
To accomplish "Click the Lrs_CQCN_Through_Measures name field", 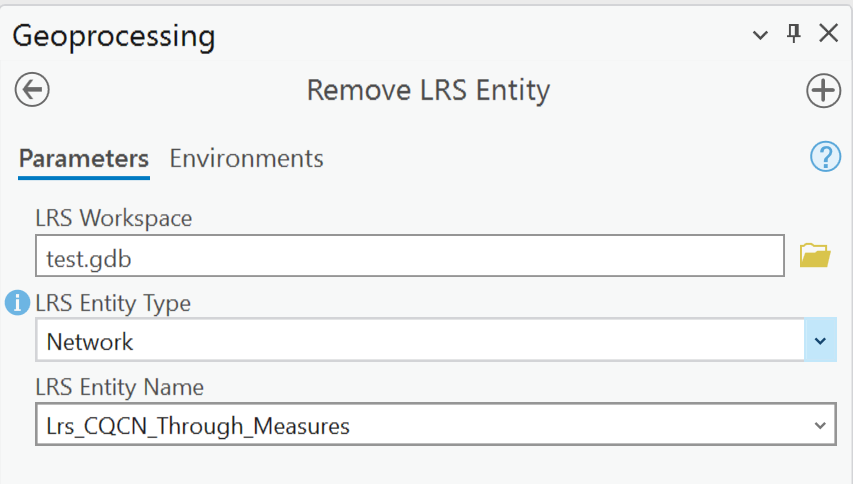I will (x=420, y=426).
